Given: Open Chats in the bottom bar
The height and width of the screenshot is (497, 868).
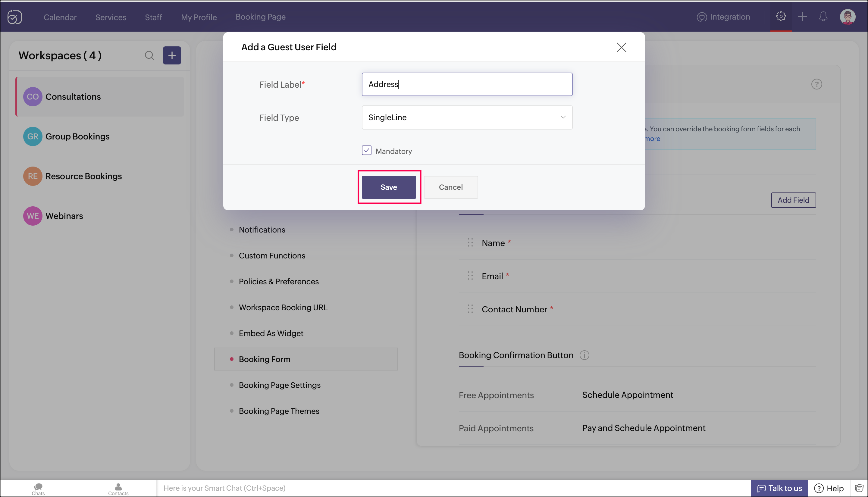Looking at the screenshot, I should click(38, 489).
